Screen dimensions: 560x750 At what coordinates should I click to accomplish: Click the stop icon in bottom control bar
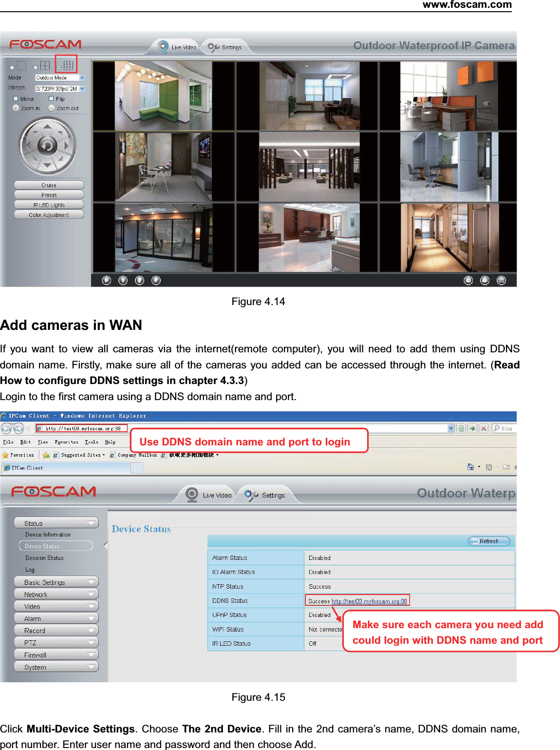click(x=123, y=280)
